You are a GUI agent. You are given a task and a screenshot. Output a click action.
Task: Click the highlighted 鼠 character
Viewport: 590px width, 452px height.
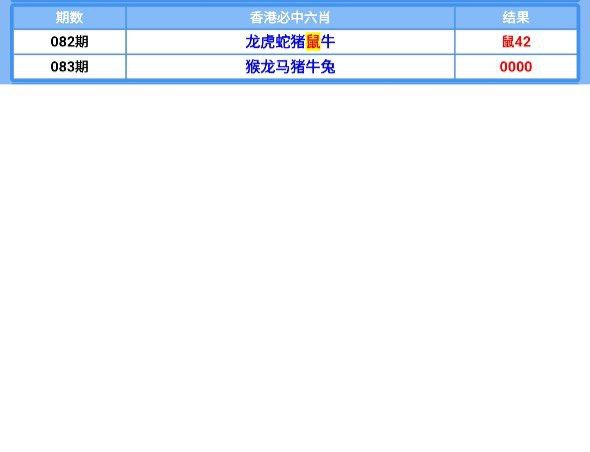coord(313,41)
